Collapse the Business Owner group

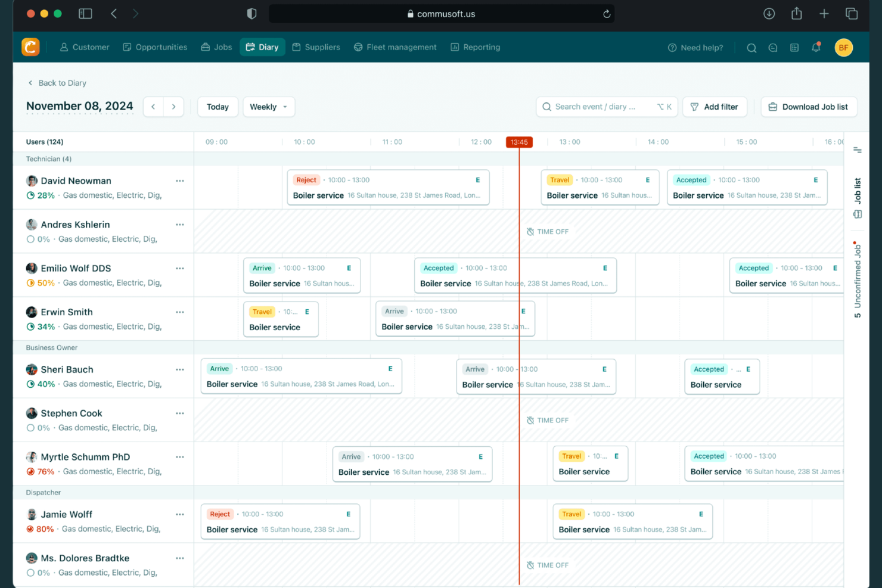click(x=52, y=347)
